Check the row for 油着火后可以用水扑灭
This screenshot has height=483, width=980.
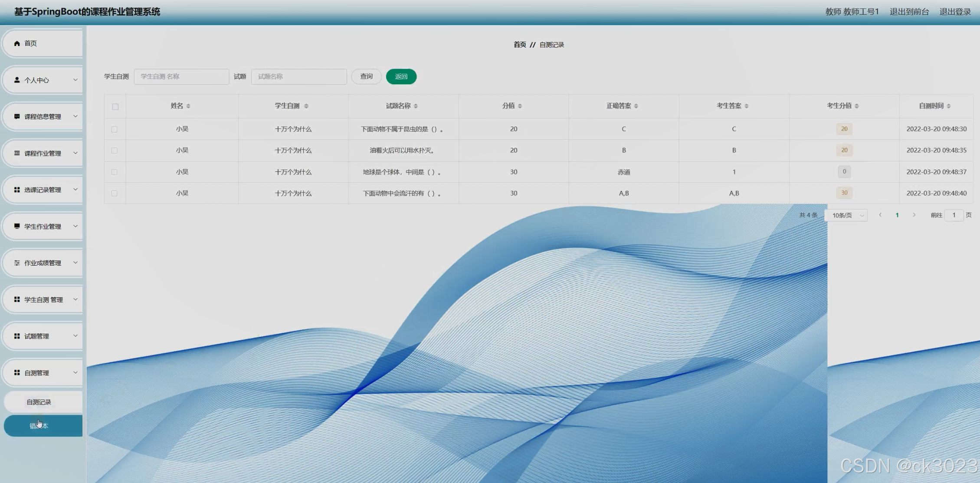[115, 151]
